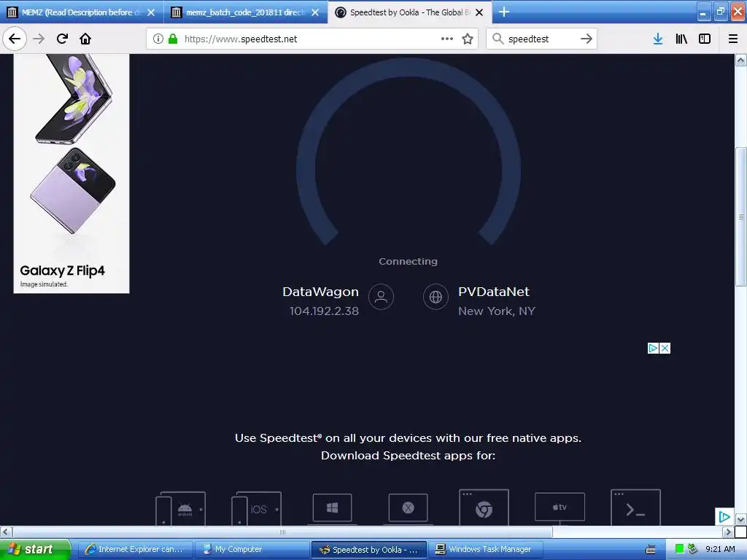Click the green CPU usage tray icon

click(x=679, y=550)
